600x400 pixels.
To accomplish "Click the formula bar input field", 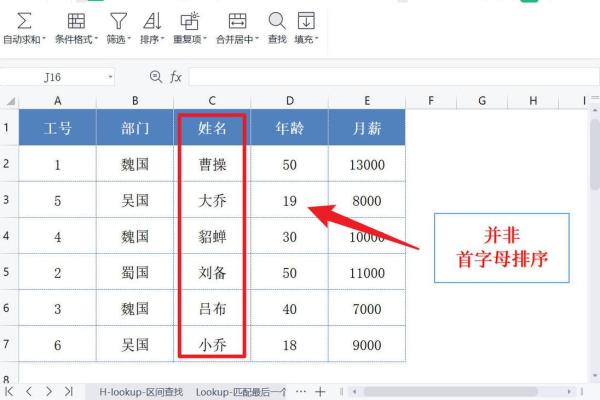I will tap(393, 77).
